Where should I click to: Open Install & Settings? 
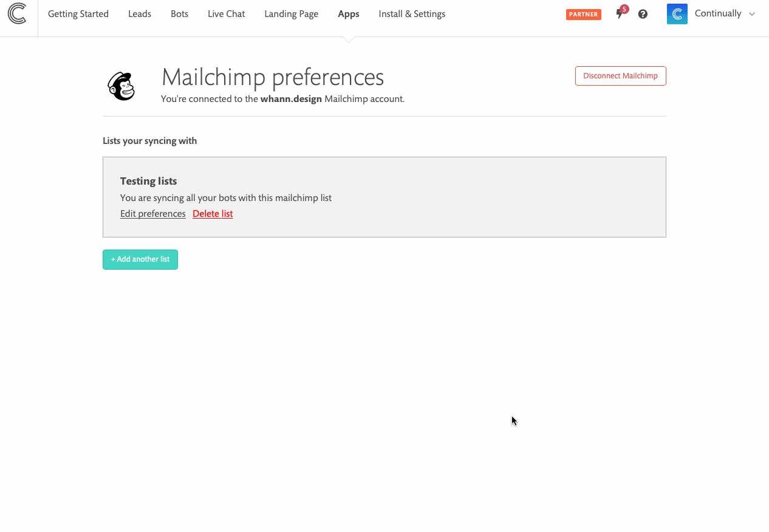(412, 13)
